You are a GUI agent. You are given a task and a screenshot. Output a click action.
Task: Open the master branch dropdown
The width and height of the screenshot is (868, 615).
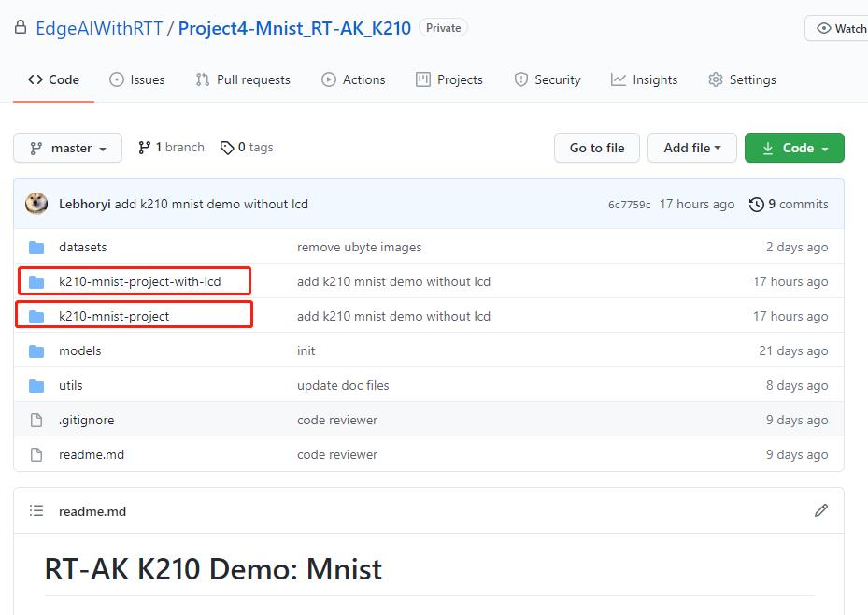pos(67,148)
